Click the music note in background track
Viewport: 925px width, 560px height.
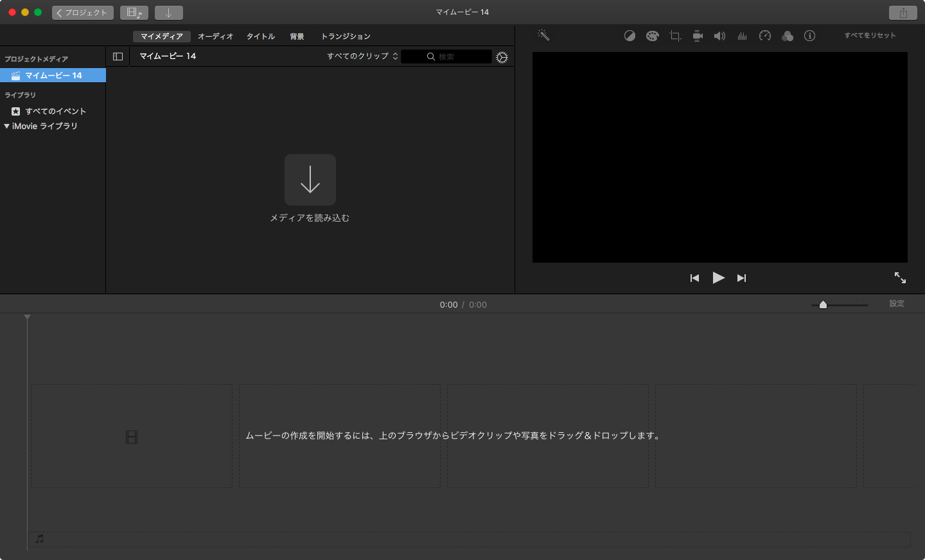tap(40, 539)
